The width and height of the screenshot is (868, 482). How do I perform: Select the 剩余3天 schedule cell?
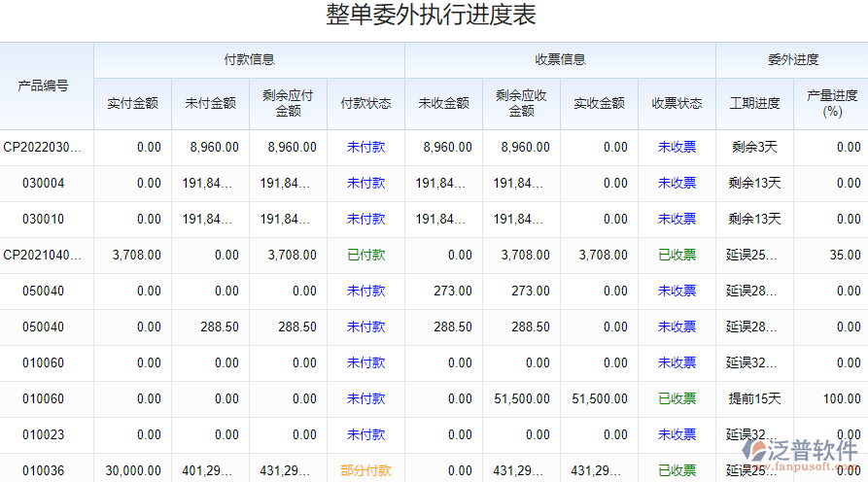tap(754, 148)
